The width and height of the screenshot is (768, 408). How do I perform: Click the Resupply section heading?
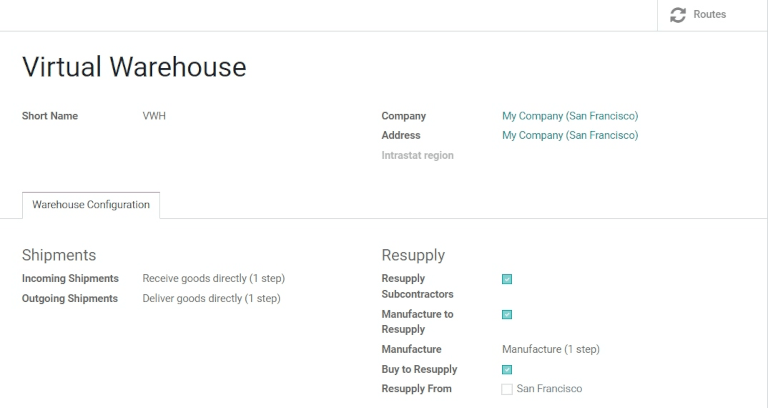[x=413, y=255]
